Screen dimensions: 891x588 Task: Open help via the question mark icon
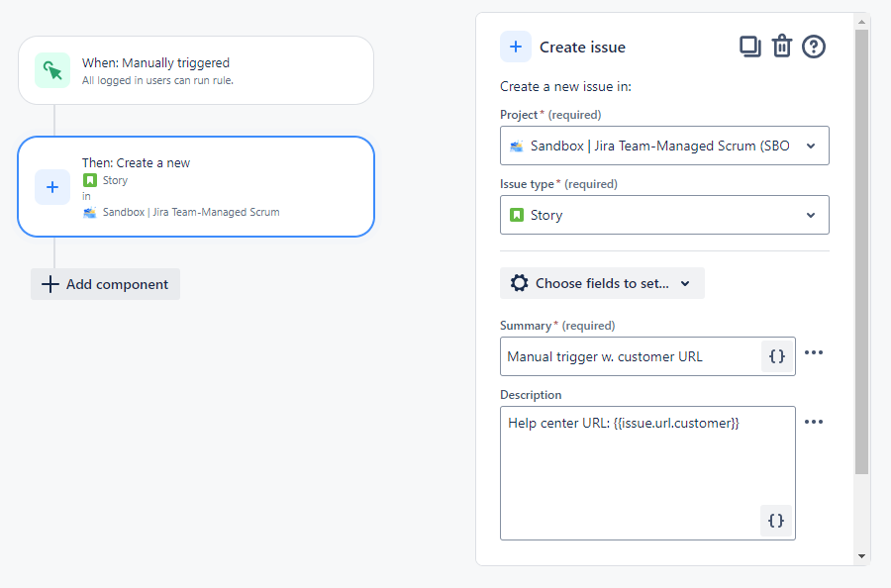pos(814,46)
